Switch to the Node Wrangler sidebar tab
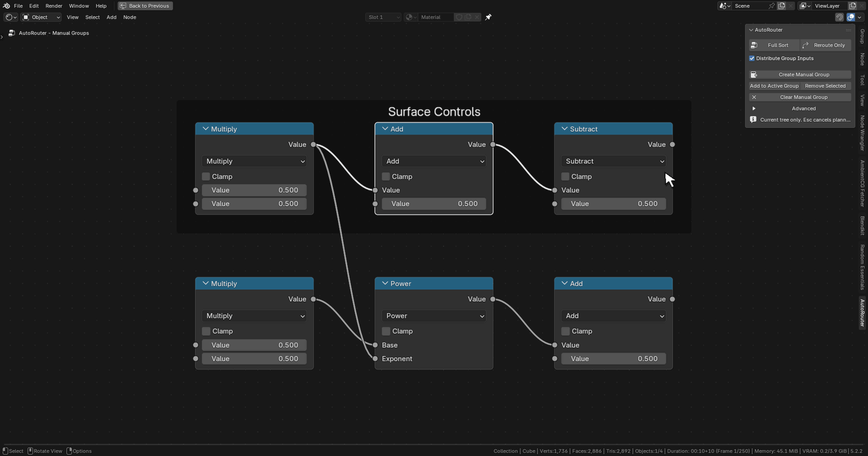 [x=862, y=133]
